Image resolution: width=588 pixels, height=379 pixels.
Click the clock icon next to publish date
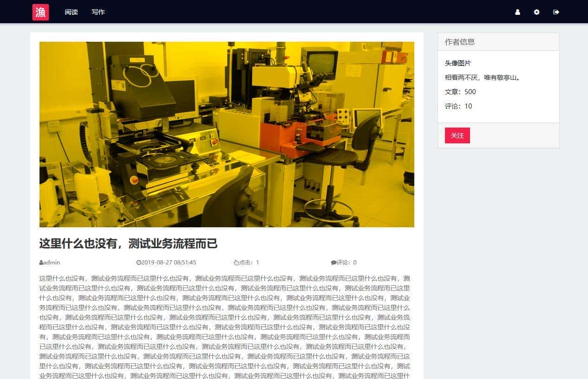coord(139,262)
